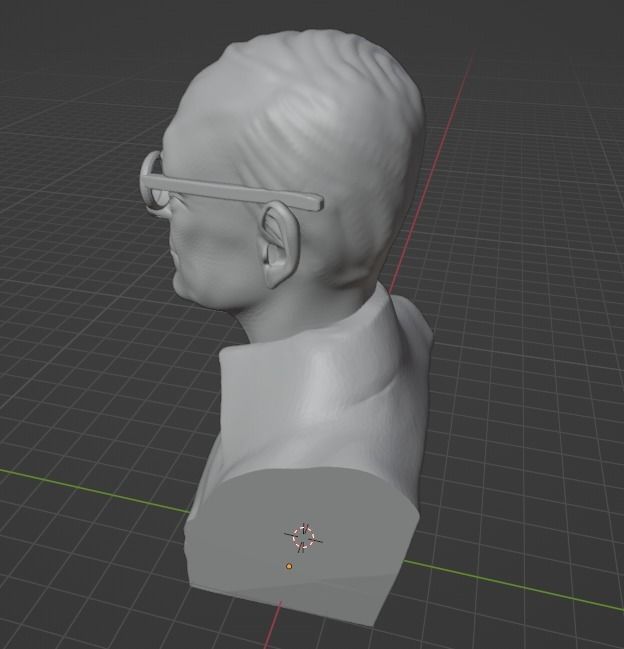
Task: Click the ear of the bust model
Action: (x=279, y=244)
